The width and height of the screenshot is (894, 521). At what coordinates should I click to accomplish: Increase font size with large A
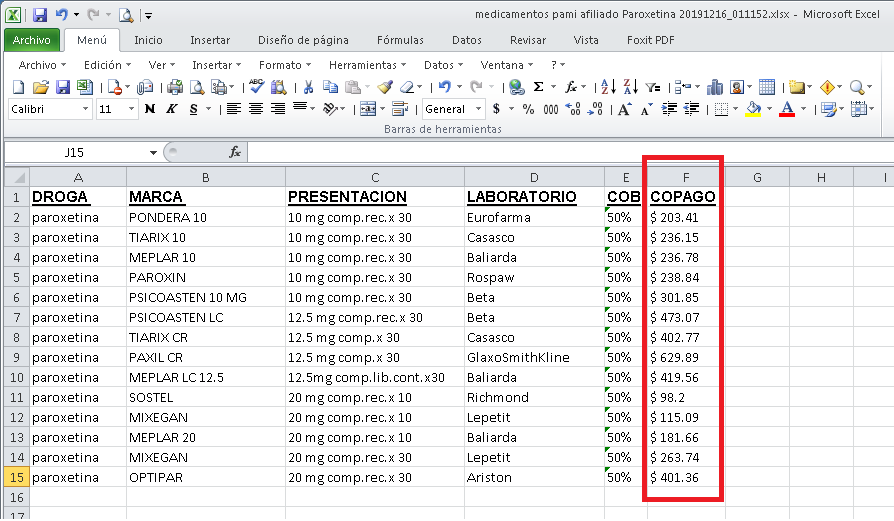[624, 109]
